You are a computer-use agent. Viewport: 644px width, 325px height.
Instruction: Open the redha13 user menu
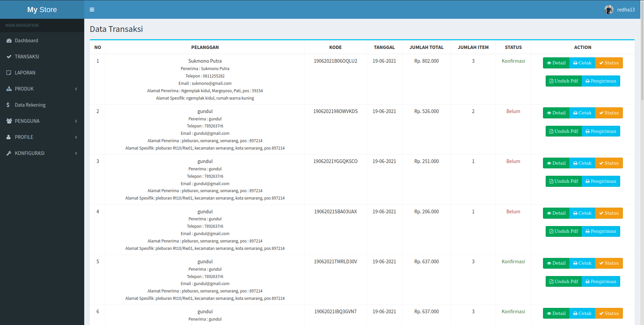626,9
